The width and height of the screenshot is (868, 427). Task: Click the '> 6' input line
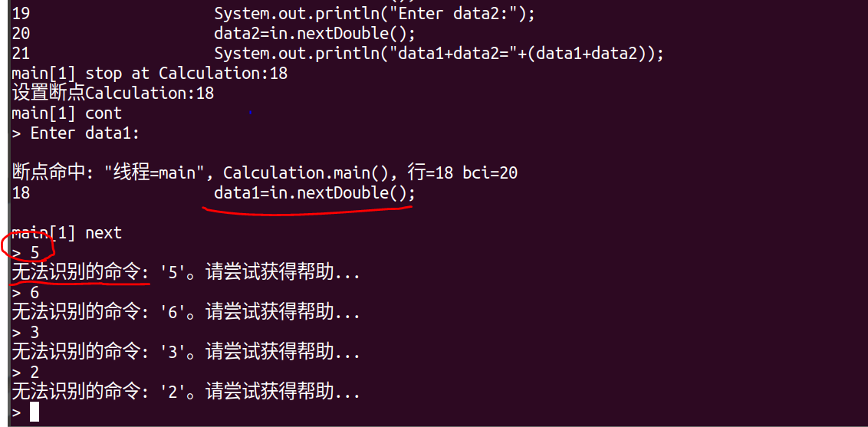pos(25,293)
